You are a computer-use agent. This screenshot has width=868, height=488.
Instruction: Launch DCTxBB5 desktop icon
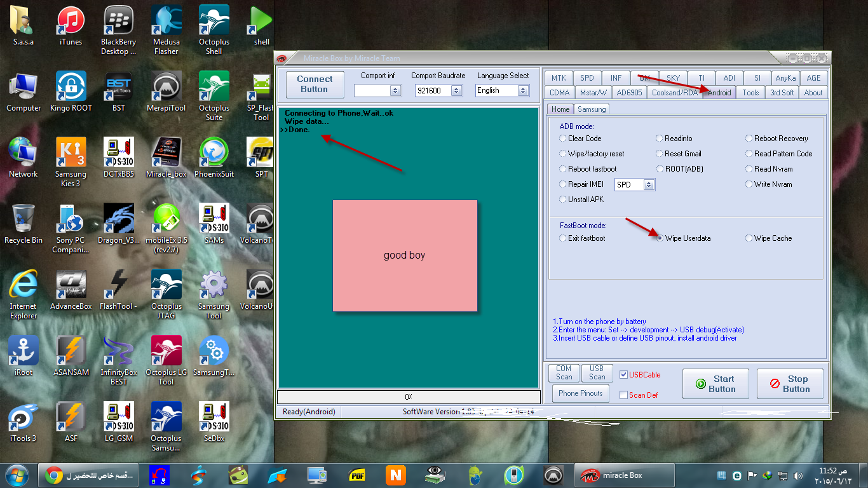(119, 158)
